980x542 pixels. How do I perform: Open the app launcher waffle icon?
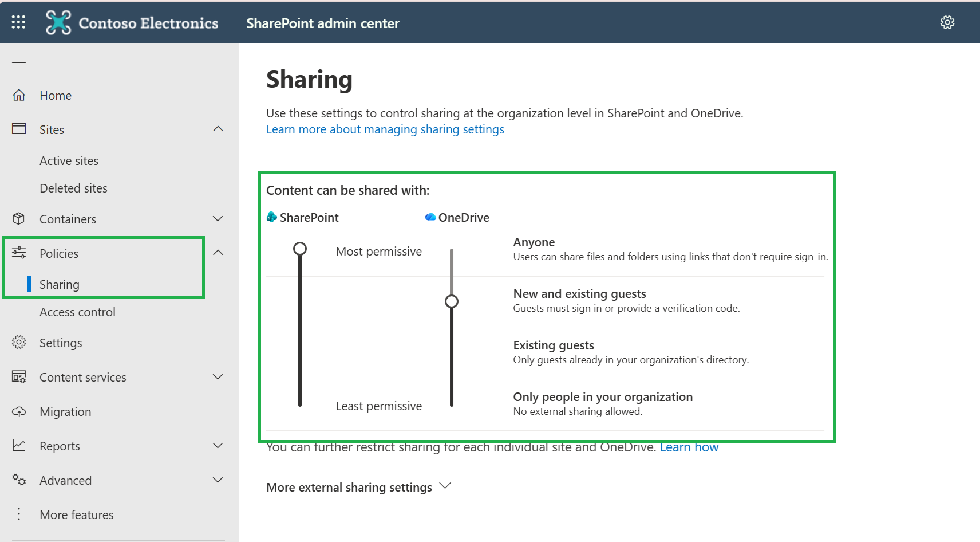click(18, 22)
